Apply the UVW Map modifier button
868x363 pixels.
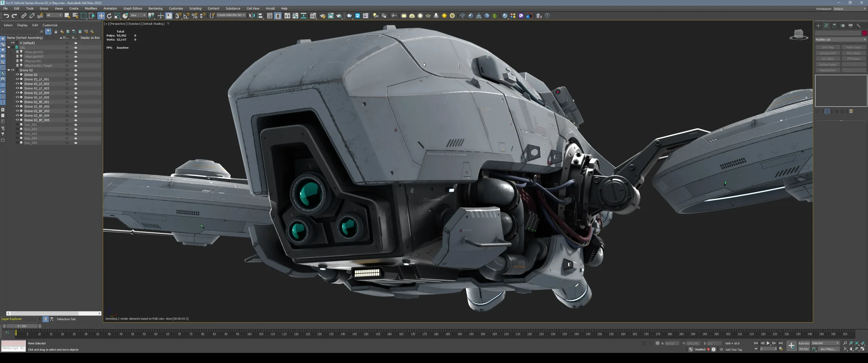(x=828, y=47)
